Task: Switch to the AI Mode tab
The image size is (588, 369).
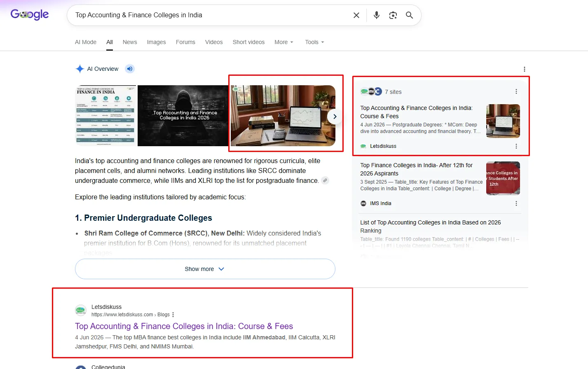Action: click(86, 42)
